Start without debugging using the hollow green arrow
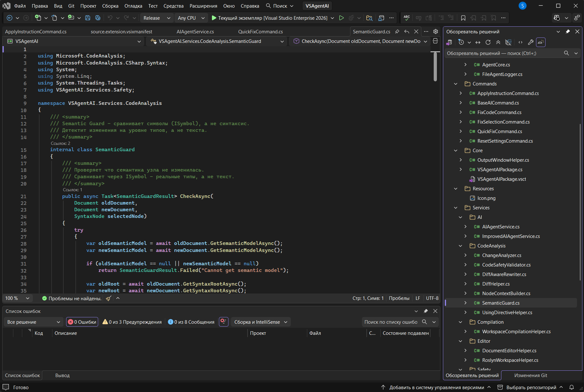Image resolution: width=584 pixels, height=392 pixels. point(341,18)
